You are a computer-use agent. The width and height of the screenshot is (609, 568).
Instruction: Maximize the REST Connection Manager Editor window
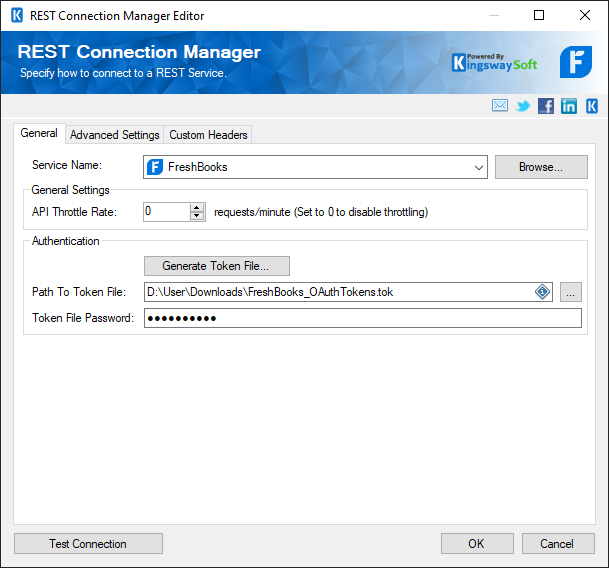(539, 16)
